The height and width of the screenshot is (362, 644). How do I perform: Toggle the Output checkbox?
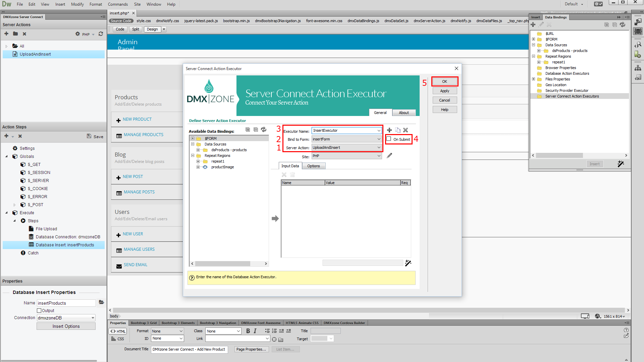click(39, 311)
